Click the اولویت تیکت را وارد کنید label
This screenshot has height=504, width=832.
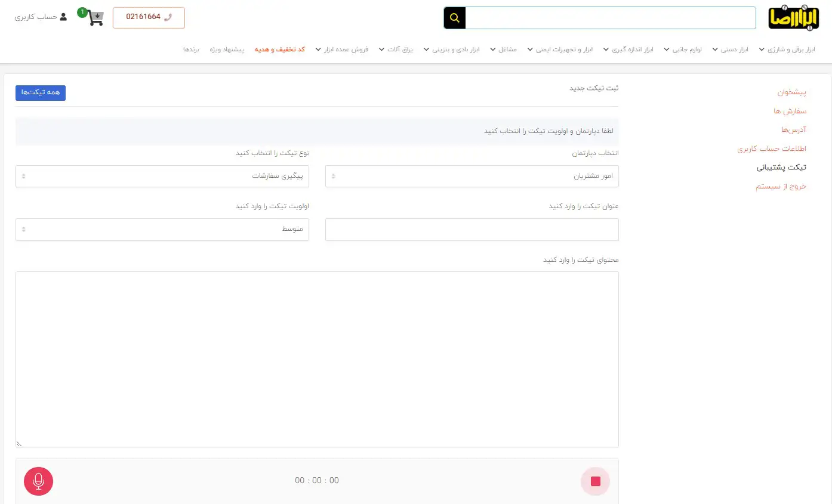(x=272, y=206)
